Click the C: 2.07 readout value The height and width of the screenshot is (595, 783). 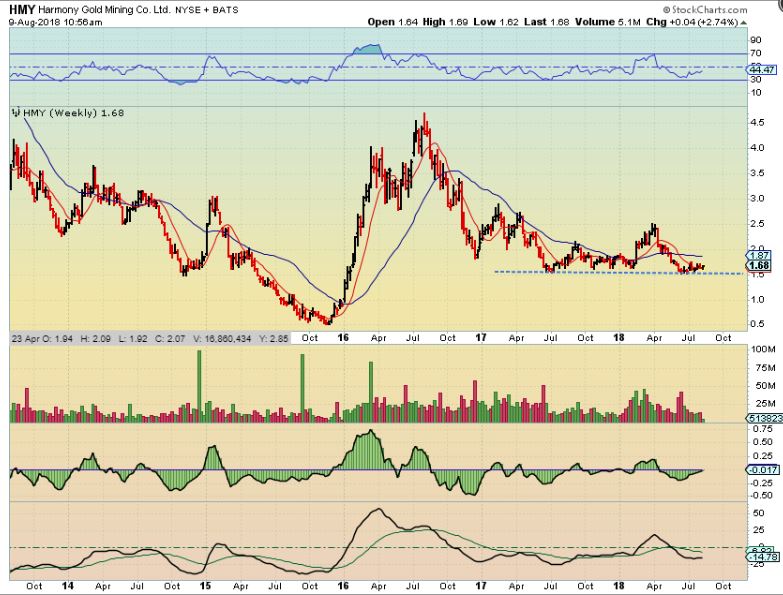(170, 338)
